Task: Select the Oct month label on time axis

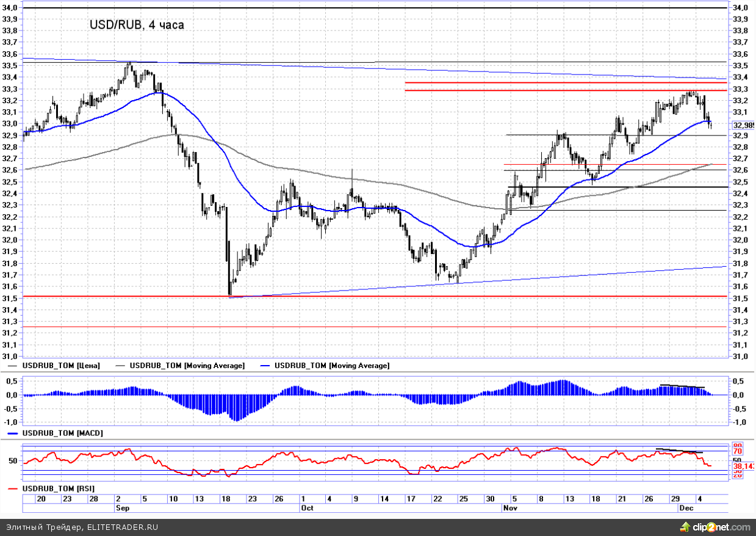Action: (x=307, y=507)
